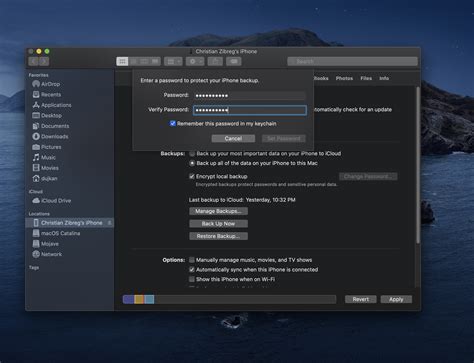
Task: Click the Change Password button
Action: (x=368, y=177)
